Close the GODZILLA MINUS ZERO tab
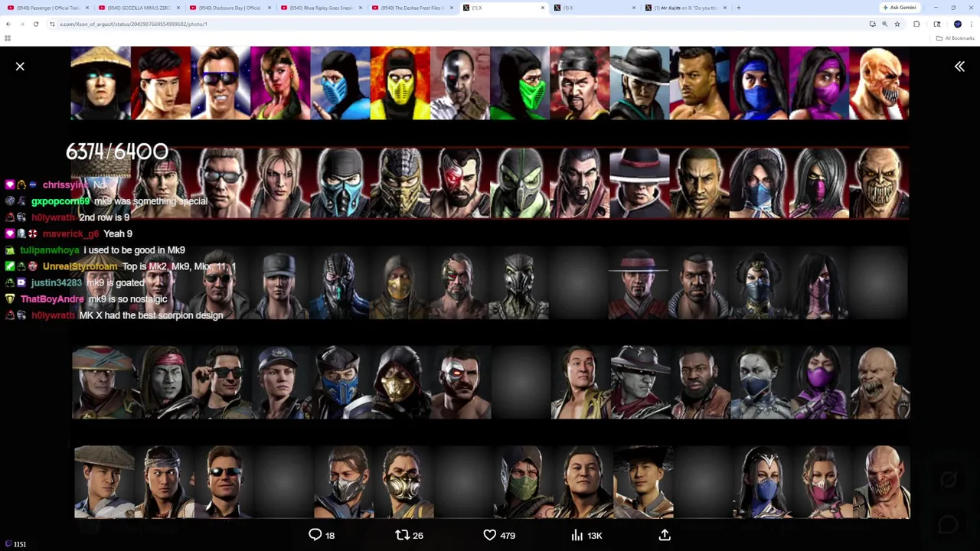 click(178, 8)
